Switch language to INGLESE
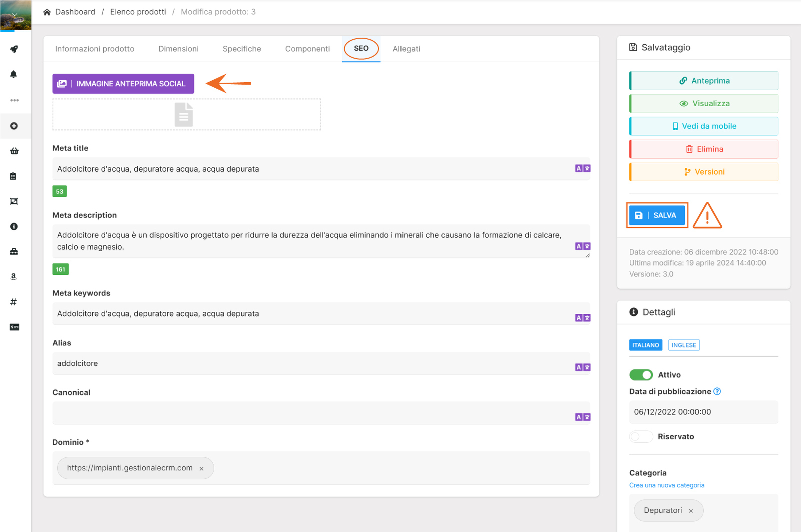 point(683,345)
